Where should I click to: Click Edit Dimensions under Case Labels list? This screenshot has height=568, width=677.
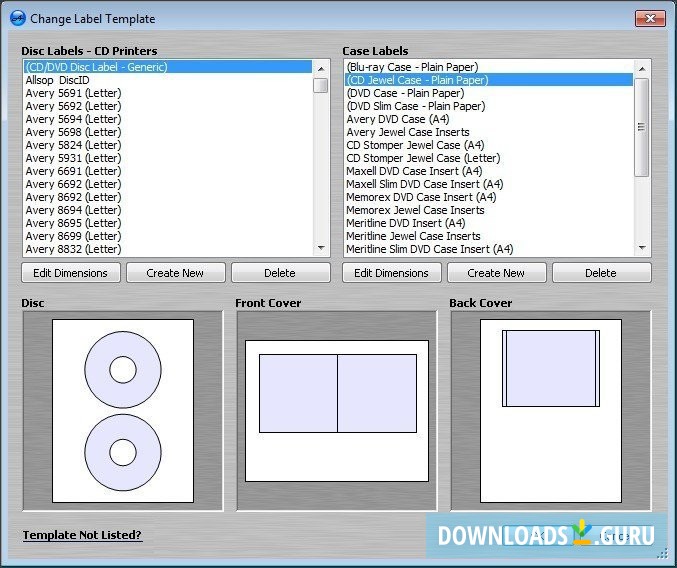click(392, 273)
